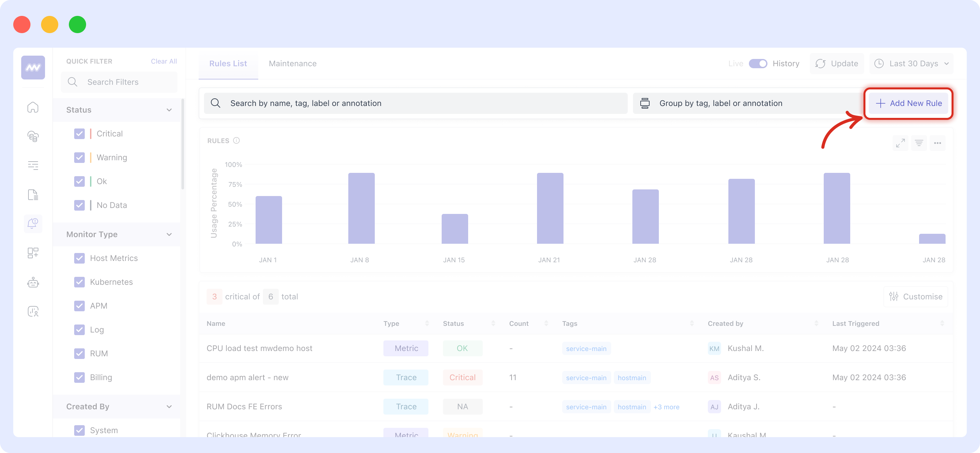Viewport: 980px width, 453px height.
Task: Click the alerts bell sidebar icon
Action: (x=33, y=223)
